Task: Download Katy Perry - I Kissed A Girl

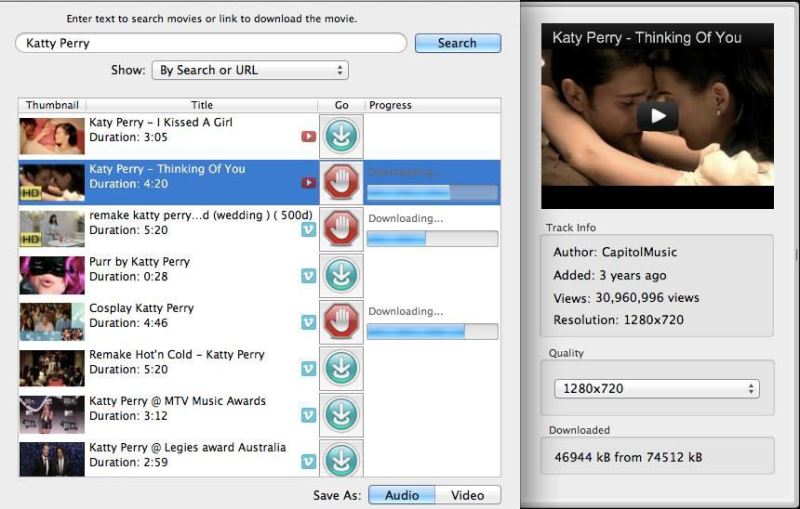Action: (x=341, y=136)
